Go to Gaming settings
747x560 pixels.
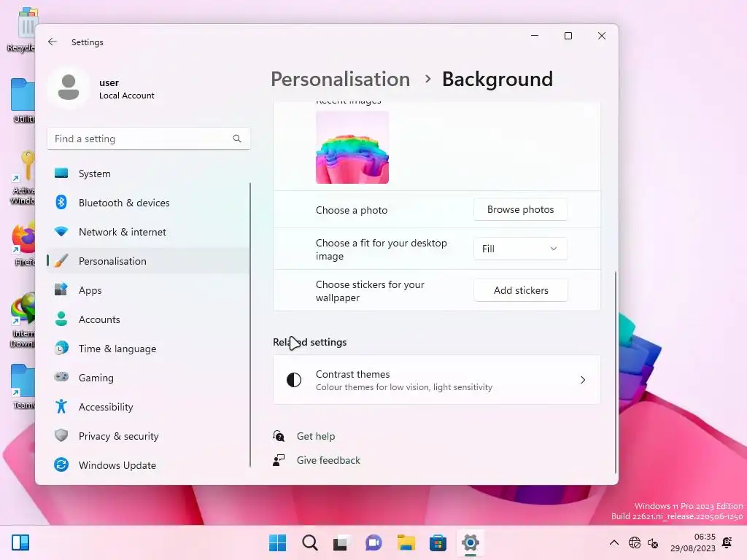[149, 378]
